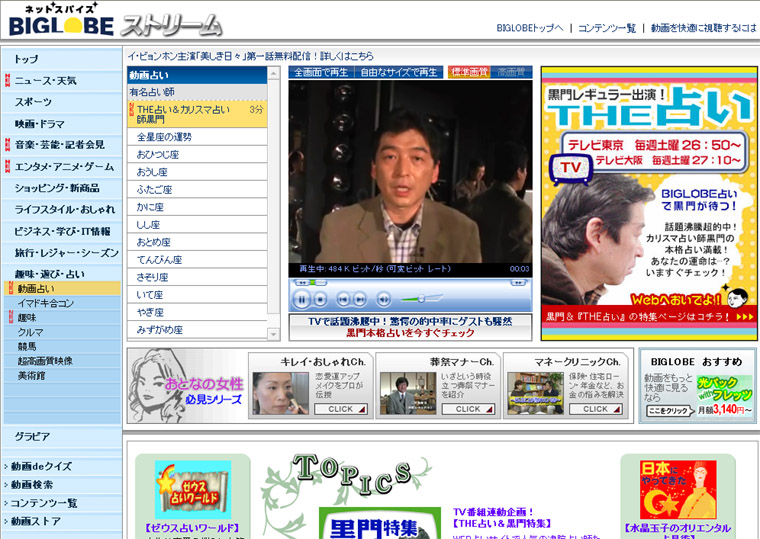The height and width of the screenshot is (539, 760).
Task: Select おひつじ座 in list
Action: pos(197,154)
